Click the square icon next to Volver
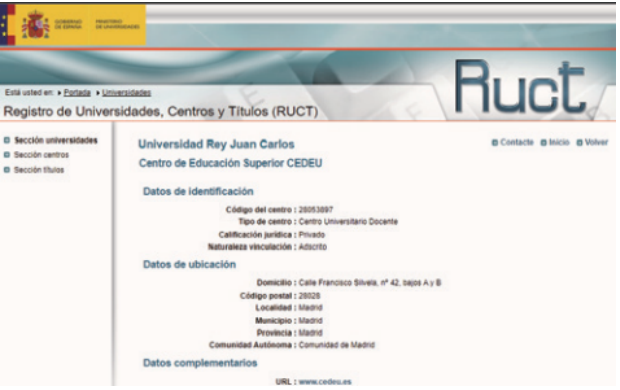 (579, 142)
